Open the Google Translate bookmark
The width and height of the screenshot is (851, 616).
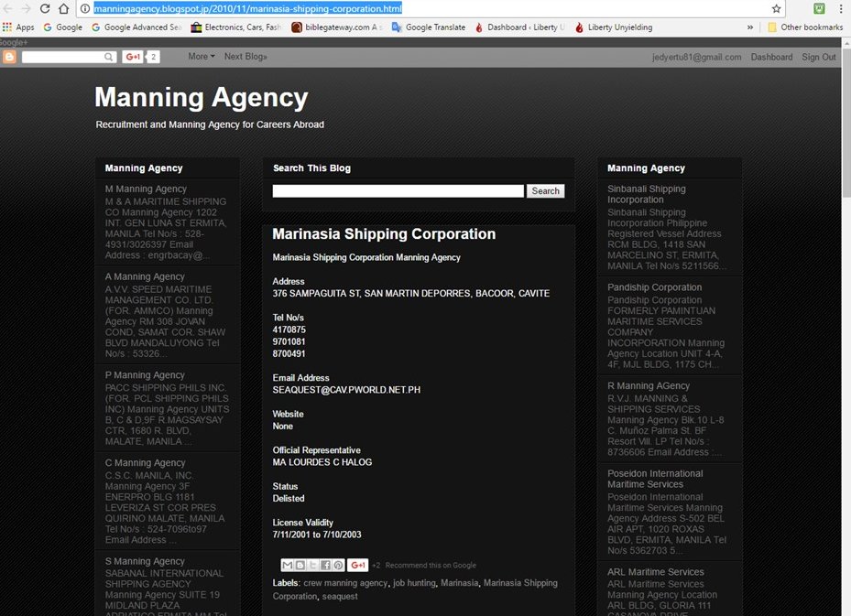429,27
